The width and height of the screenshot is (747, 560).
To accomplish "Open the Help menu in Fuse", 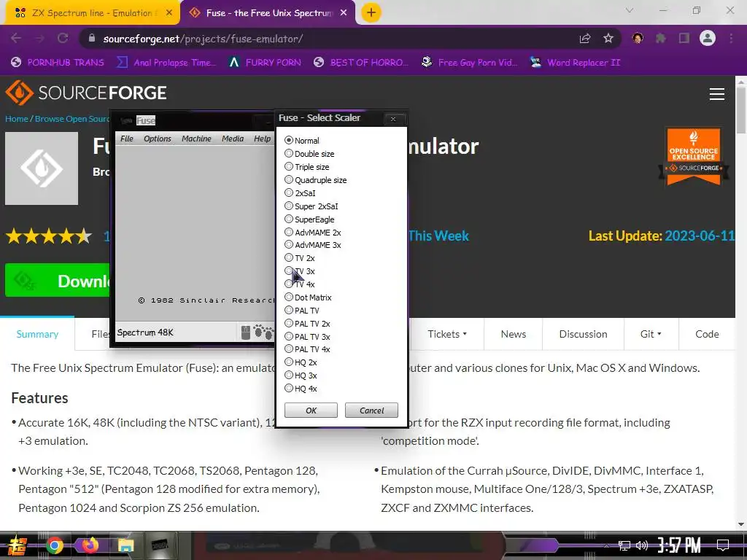I will [x=262, y=139].
